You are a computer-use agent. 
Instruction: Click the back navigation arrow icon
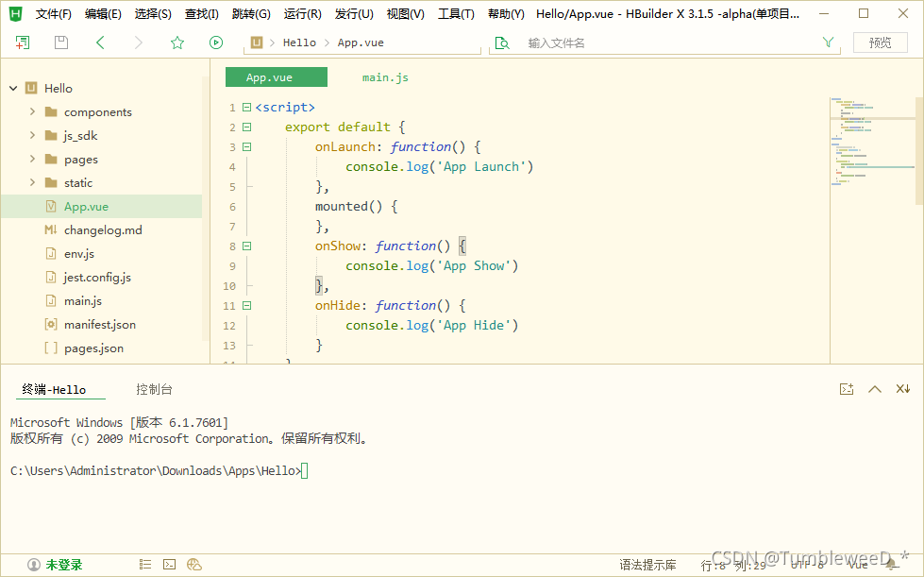coord(100,42)
